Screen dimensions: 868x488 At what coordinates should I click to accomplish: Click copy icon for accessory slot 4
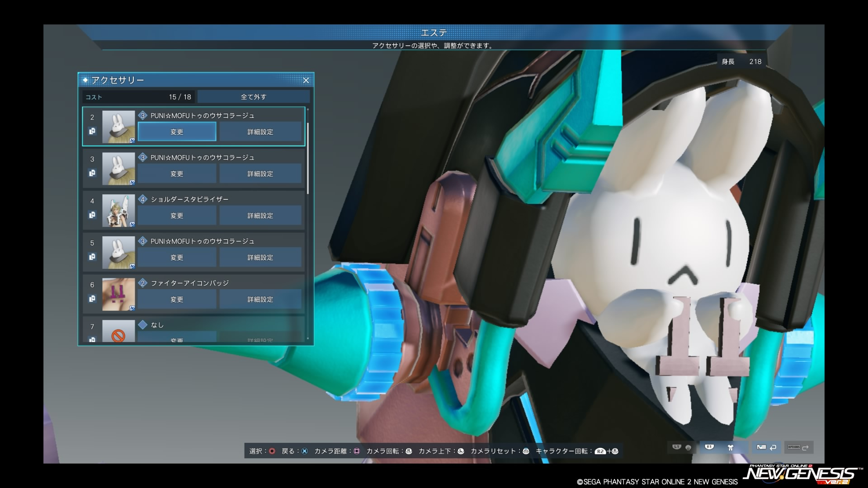(92, 215)
